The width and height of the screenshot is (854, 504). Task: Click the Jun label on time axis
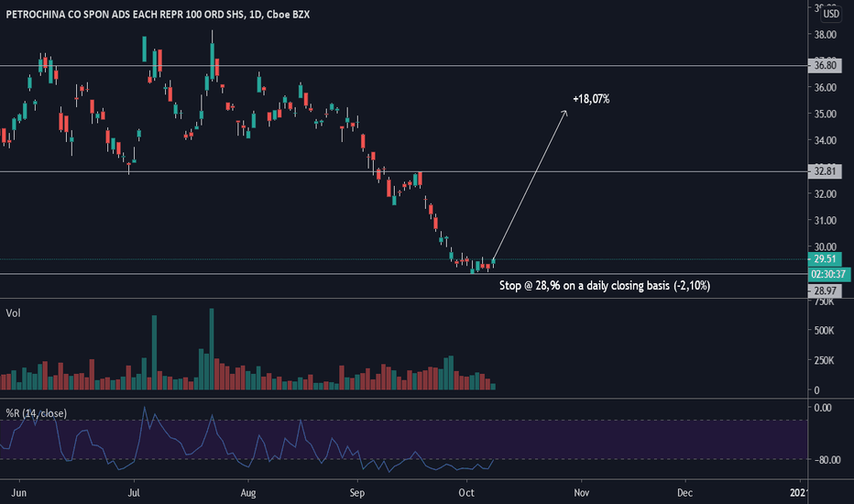coord(19,493)
